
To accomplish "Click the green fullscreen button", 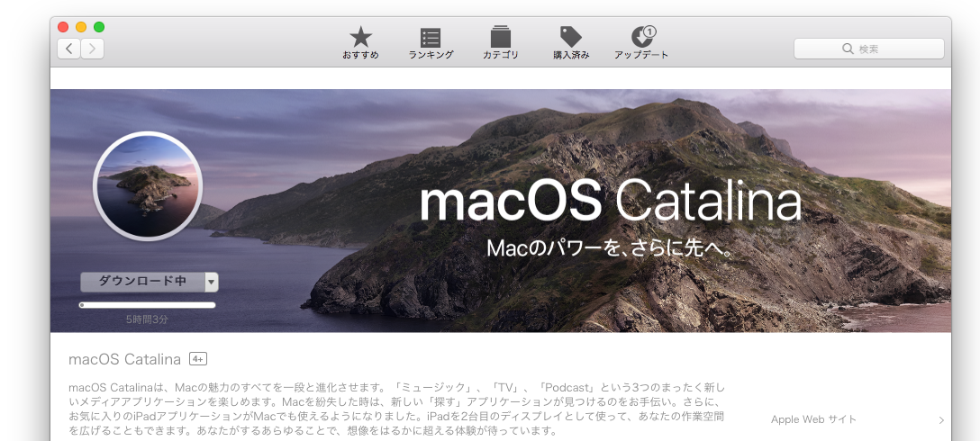I will click(99, 27).
